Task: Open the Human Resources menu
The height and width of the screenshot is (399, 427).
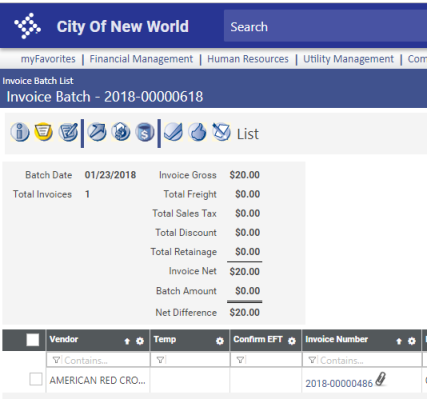Action: tap(248, 59)
